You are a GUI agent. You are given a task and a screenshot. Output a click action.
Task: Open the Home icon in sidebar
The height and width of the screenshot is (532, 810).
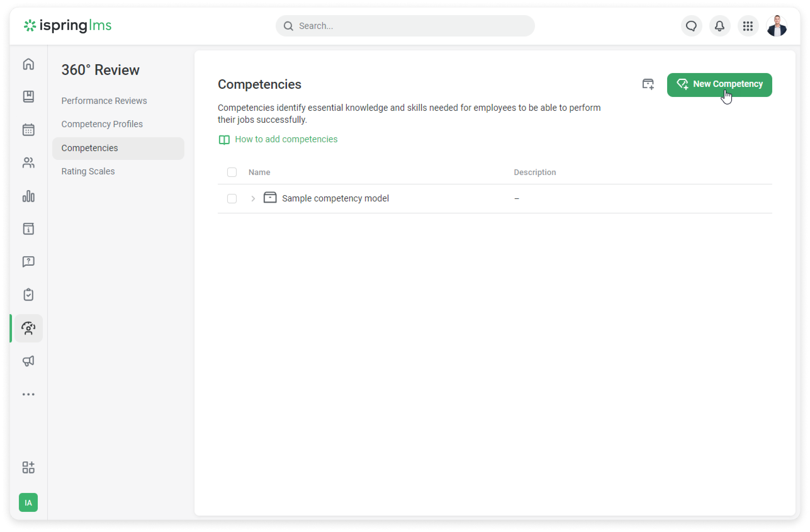coord(28,64)
